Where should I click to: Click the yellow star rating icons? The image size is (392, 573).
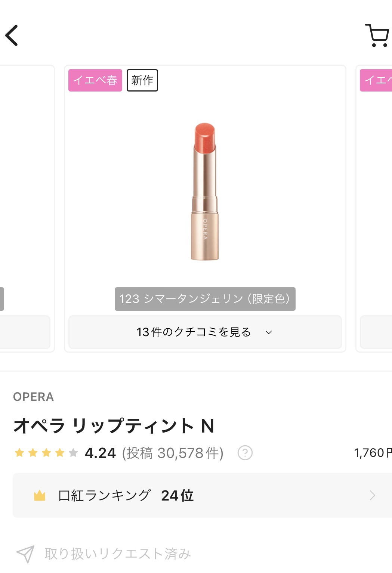coord(46,453)
